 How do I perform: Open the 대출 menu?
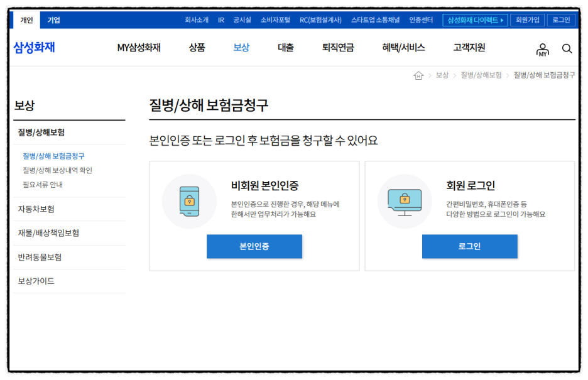pos(286,48)
